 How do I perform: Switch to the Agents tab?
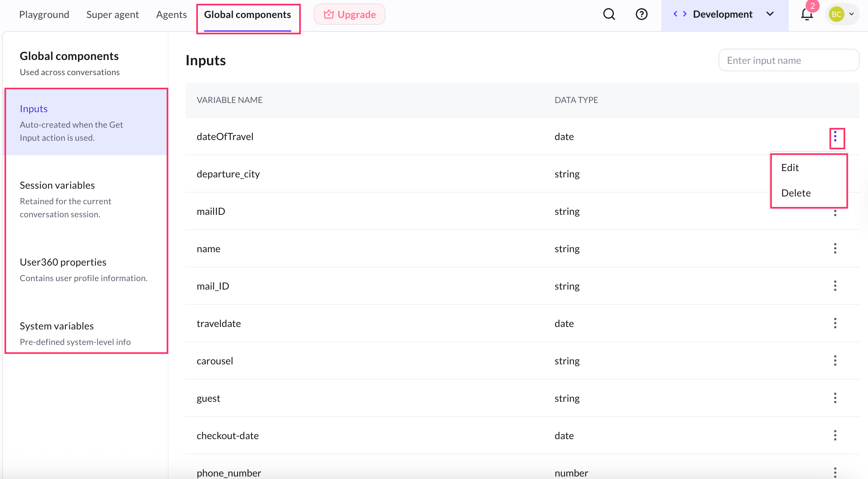point(171,14)
